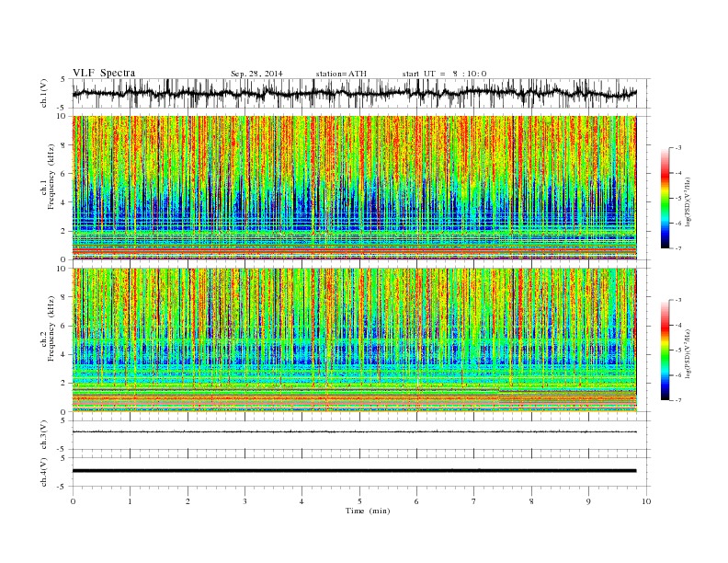This screenshot has height=563, width=728.
Task: Click time-axis tick label '10'
Action: (646, 501)
